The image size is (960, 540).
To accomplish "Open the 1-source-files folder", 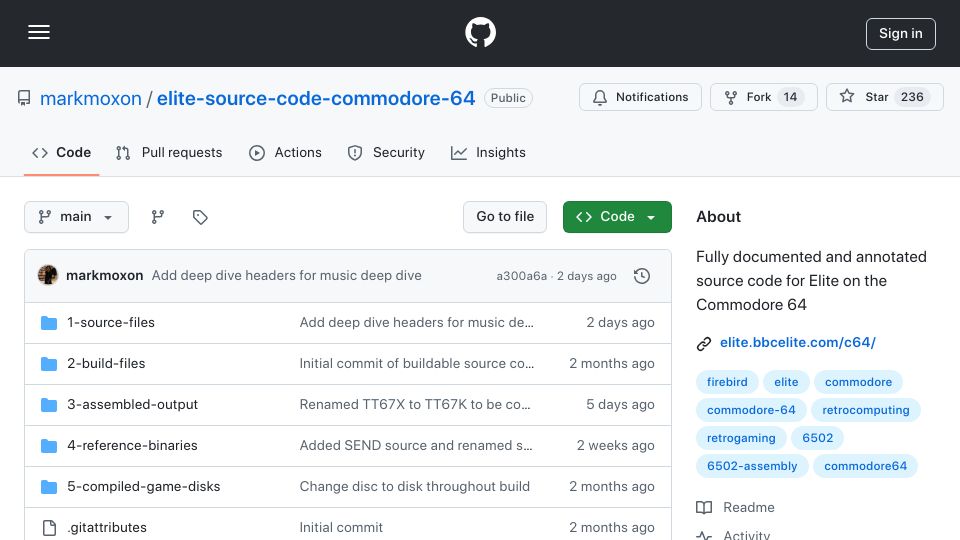I will (111, 323).
